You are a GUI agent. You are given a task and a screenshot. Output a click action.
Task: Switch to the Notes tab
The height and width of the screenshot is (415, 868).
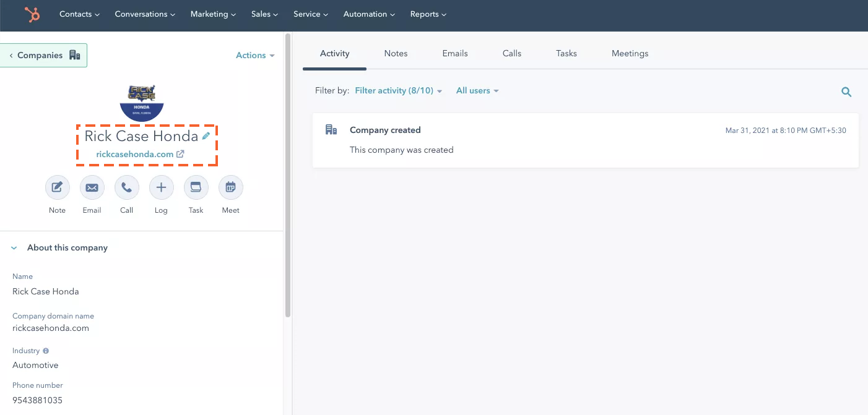tap(396, 53)
